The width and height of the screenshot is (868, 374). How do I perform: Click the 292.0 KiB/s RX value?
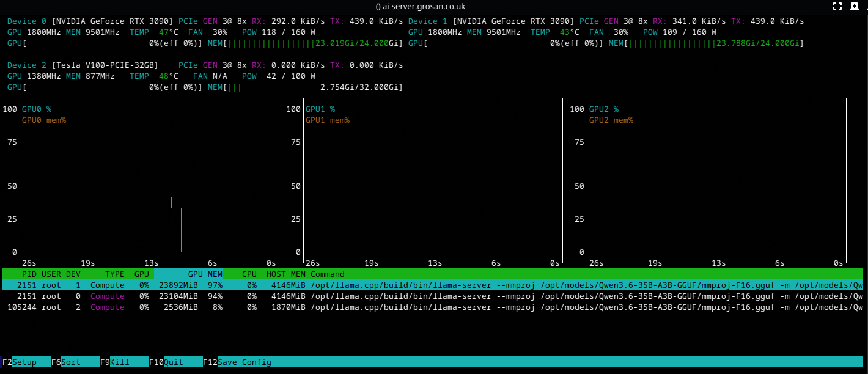(298, 21)
